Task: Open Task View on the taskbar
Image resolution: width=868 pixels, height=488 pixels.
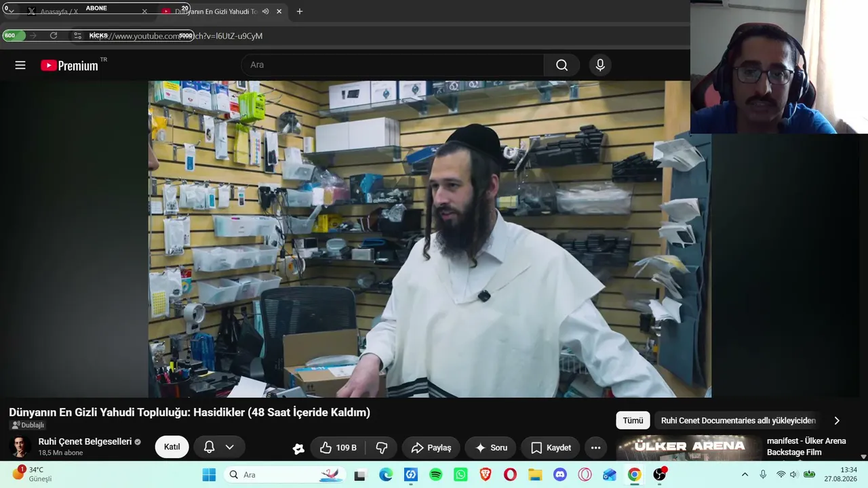Action: click(x=360, y=475)
